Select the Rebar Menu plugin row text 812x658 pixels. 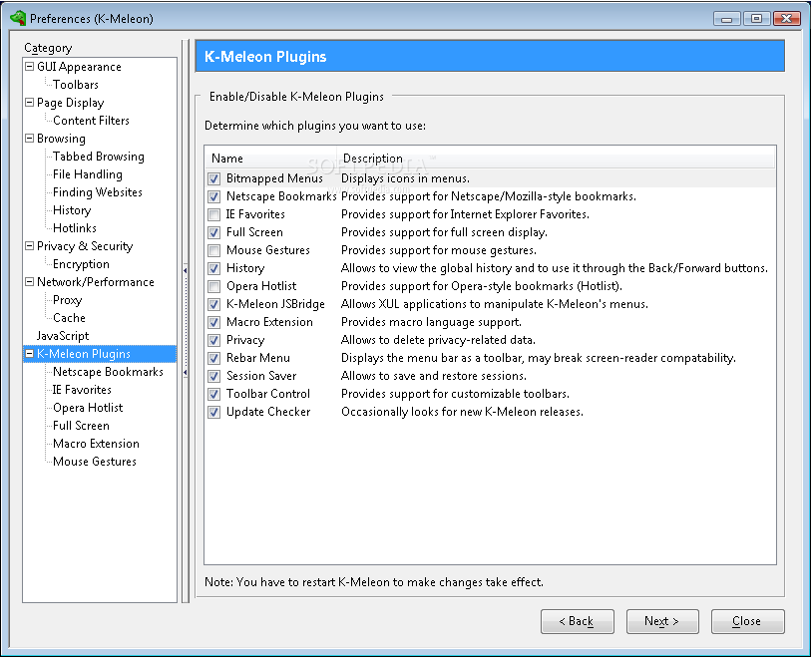[258, 358]
